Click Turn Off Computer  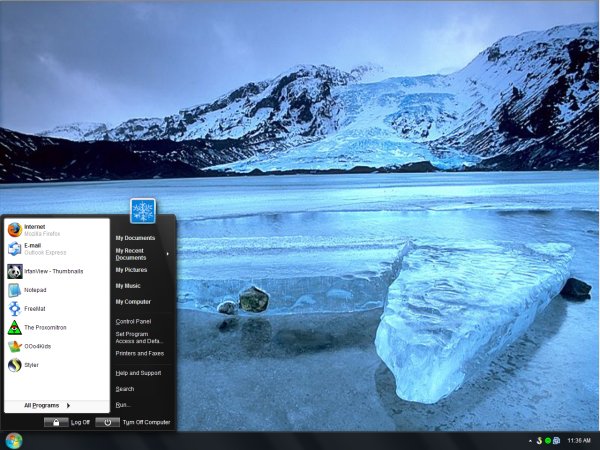pos(133,422)
